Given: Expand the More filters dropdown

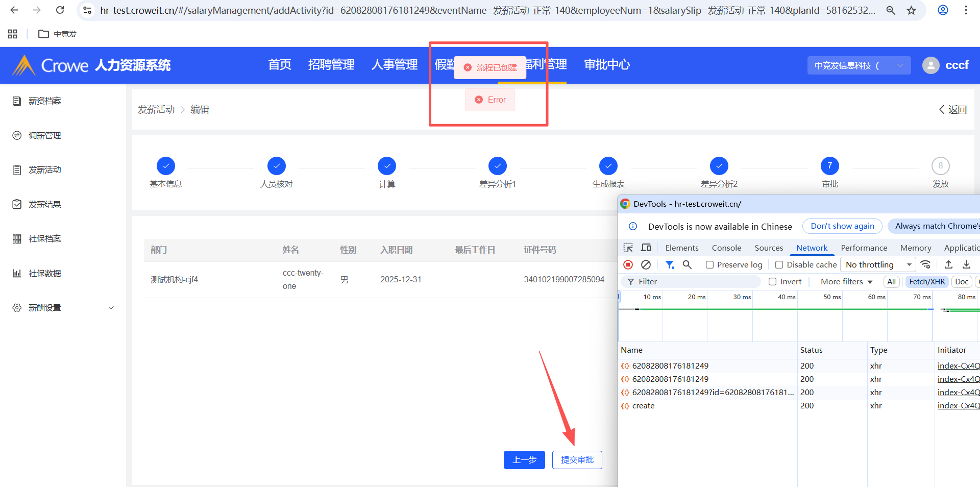Looking at the screenshot, I should point(846,282).
